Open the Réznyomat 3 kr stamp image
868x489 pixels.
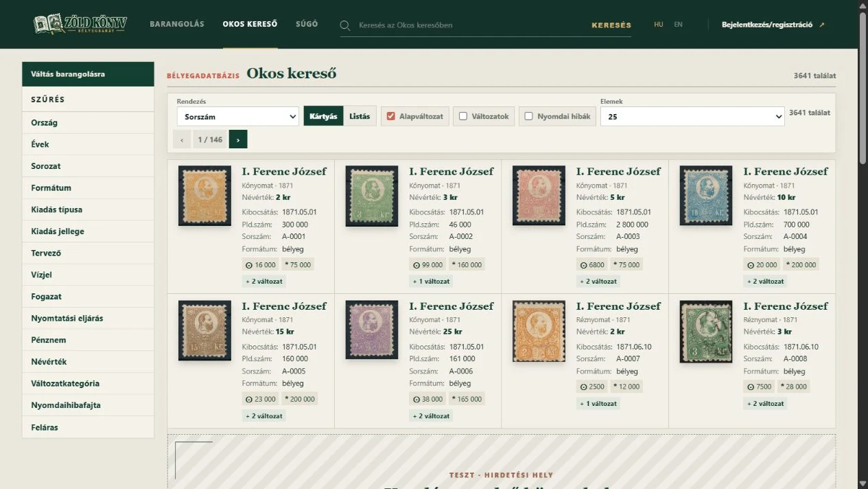(706, 331)
